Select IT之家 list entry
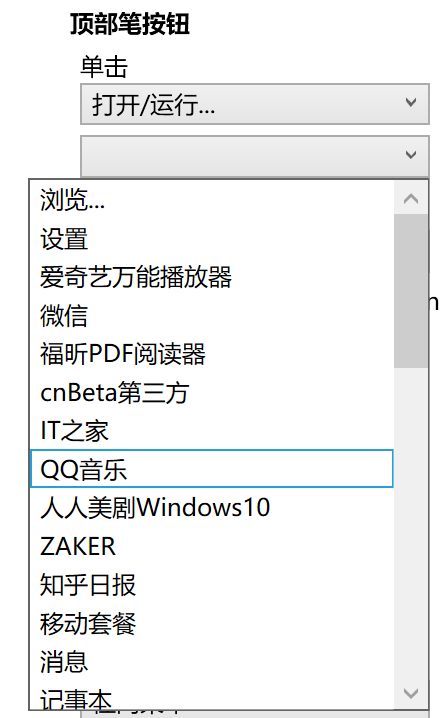 [x=212, y=431]
